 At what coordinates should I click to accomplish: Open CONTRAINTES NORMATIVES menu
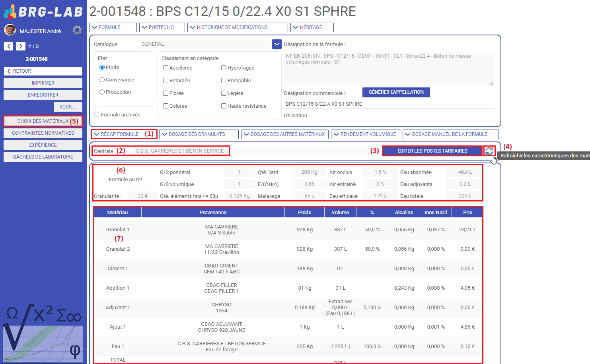43,133
